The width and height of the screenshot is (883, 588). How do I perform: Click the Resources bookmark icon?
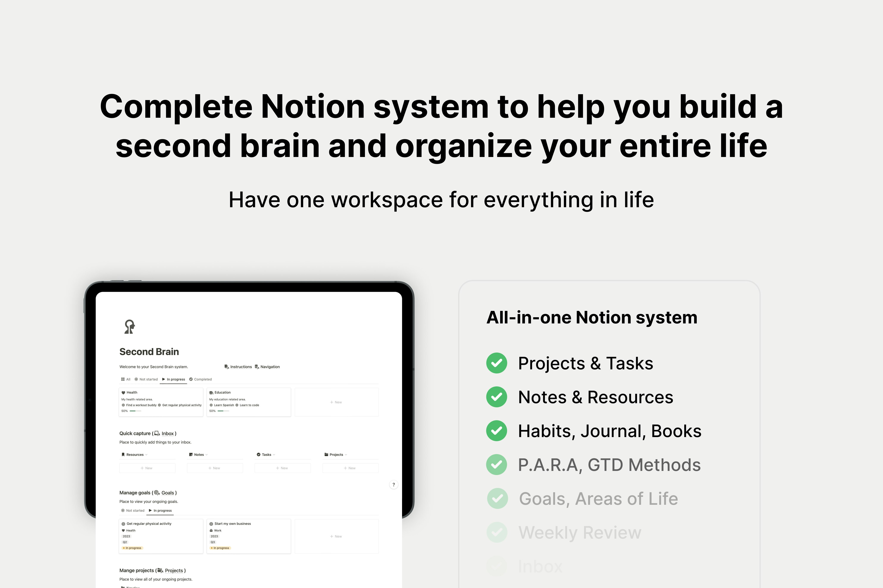coord(123,455)
